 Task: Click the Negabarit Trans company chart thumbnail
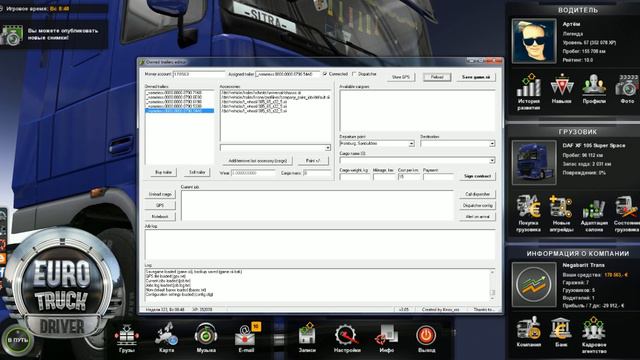(534, 284)
